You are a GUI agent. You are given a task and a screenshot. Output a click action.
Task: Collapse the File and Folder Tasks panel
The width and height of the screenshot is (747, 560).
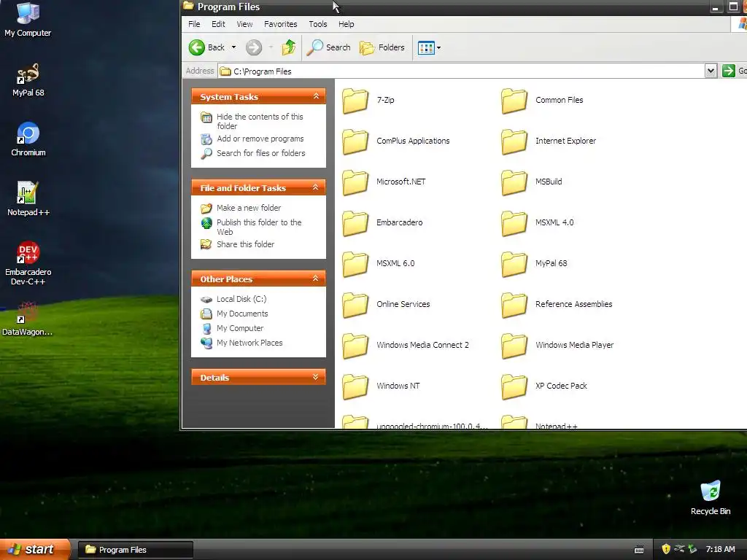tap(316, 188)
